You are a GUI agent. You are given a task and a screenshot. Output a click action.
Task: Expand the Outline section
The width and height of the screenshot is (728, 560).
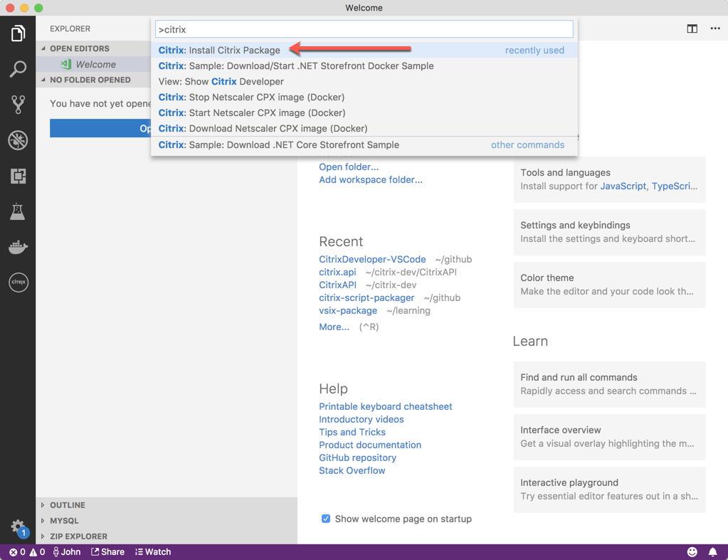(67, 505)
